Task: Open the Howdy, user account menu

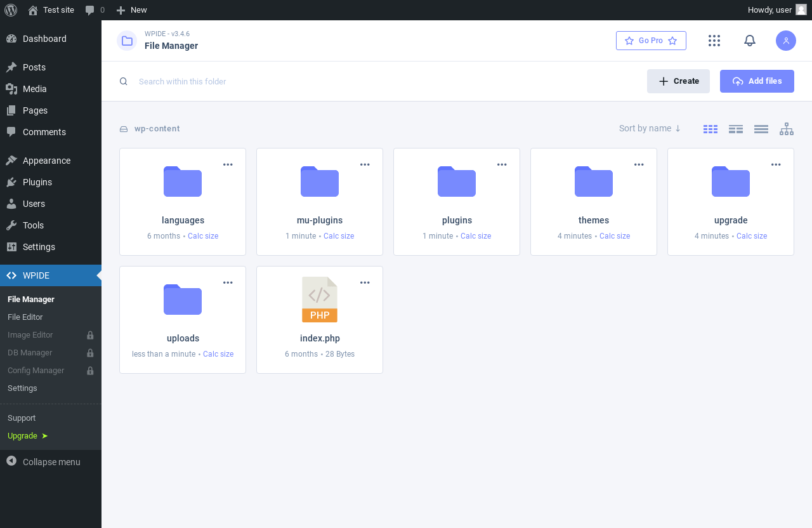Action: pyautogui.click(x=777, y=10)
